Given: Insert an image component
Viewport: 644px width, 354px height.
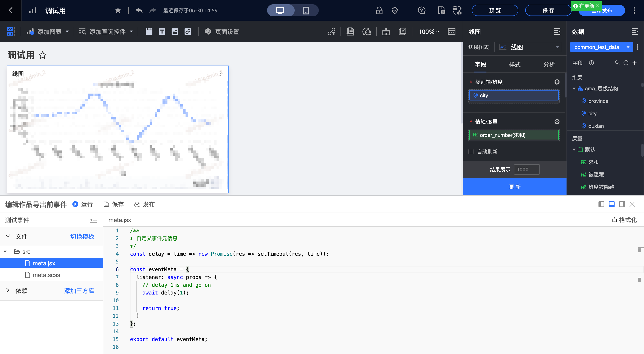Looking at the screenshot, I should [175, 31].
